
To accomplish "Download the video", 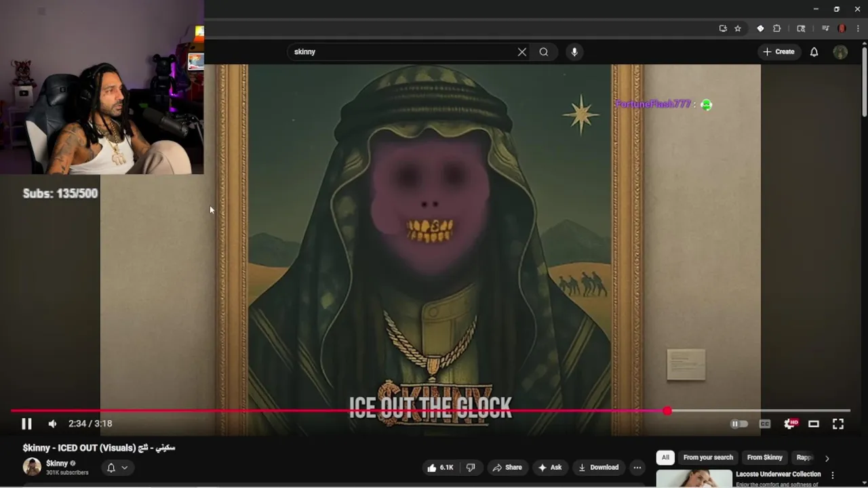I will 599,467.
